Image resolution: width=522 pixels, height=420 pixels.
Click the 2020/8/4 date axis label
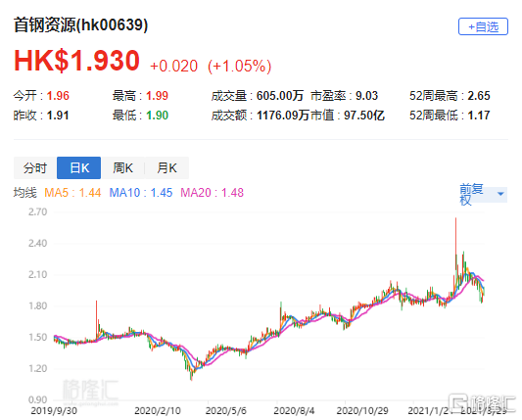294,410
